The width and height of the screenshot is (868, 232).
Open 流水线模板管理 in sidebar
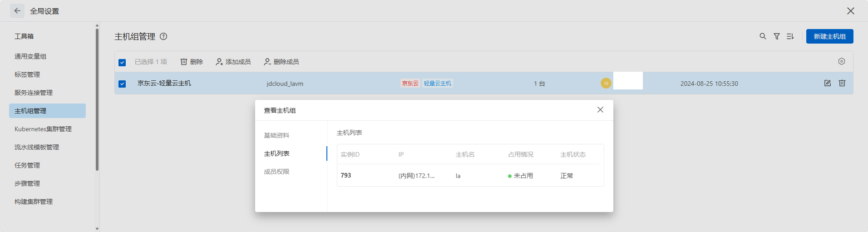[37, 147]
